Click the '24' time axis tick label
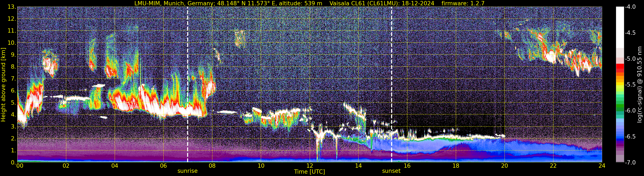This screenshot has height=176, width=644. (602, 166)
